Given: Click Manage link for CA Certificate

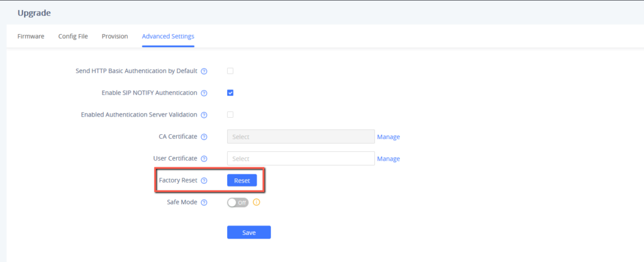Looking at the screenshot, I should (x=389, y=137).
